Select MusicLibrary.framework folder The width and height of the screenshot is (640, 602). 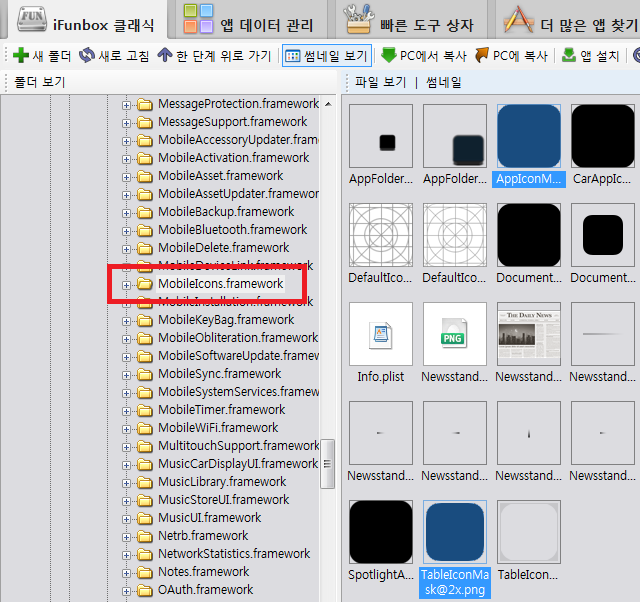click(x=222, y=482)
